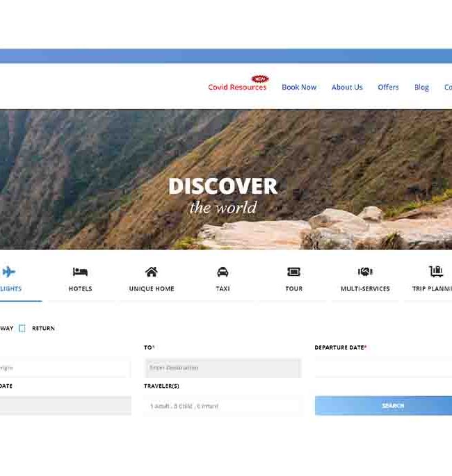Open the Unique Home house icon
Viewport: 452px width, 476px height.
click(x=151, y=272)
